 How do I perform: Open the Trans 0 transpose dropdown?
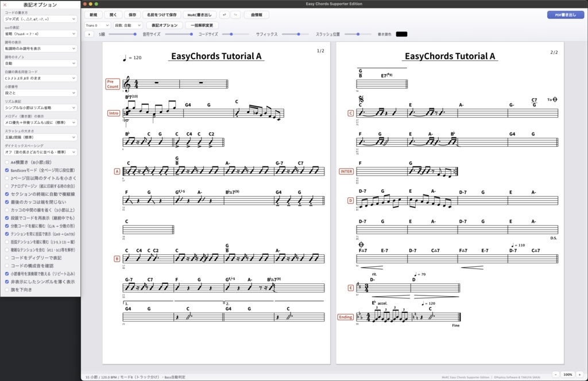97,25
